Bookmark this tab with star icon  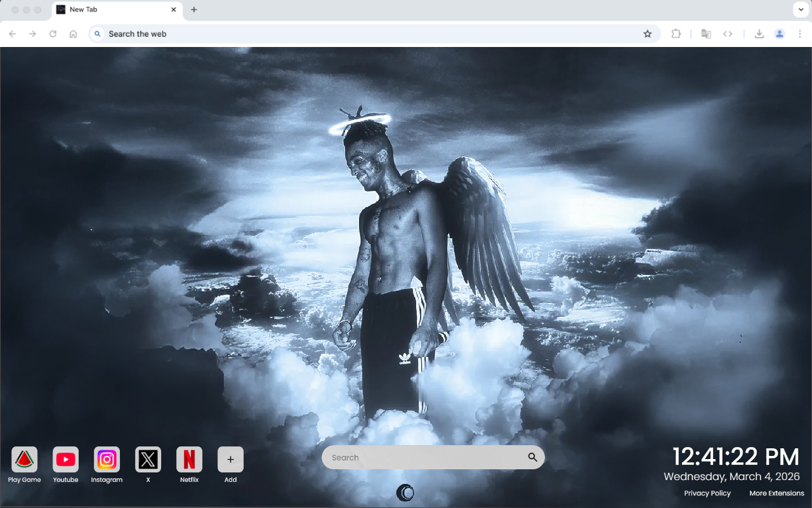(647, 34)
